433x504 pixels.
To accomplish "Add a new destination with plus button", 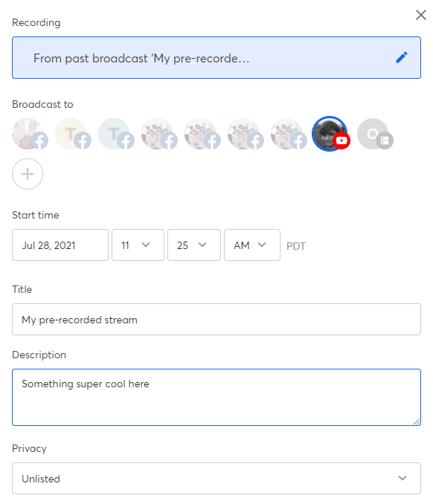I will pyautogui.click(x=28, y=174).
